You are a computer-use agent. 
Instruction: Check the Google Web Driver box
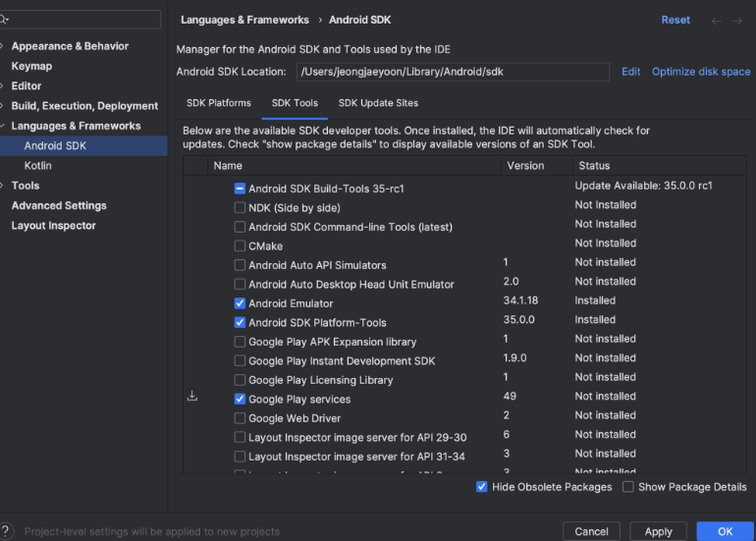240,418
